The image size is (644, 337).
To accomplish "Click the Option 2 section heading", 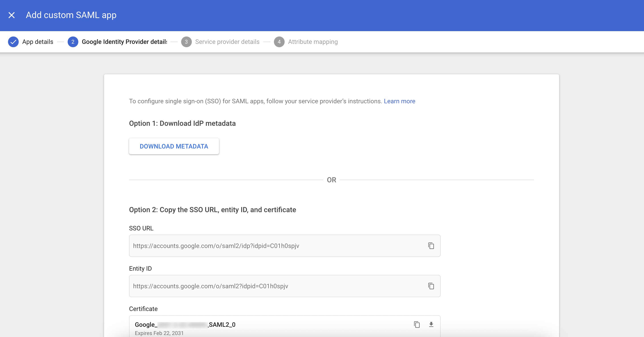I will point(212,210).
